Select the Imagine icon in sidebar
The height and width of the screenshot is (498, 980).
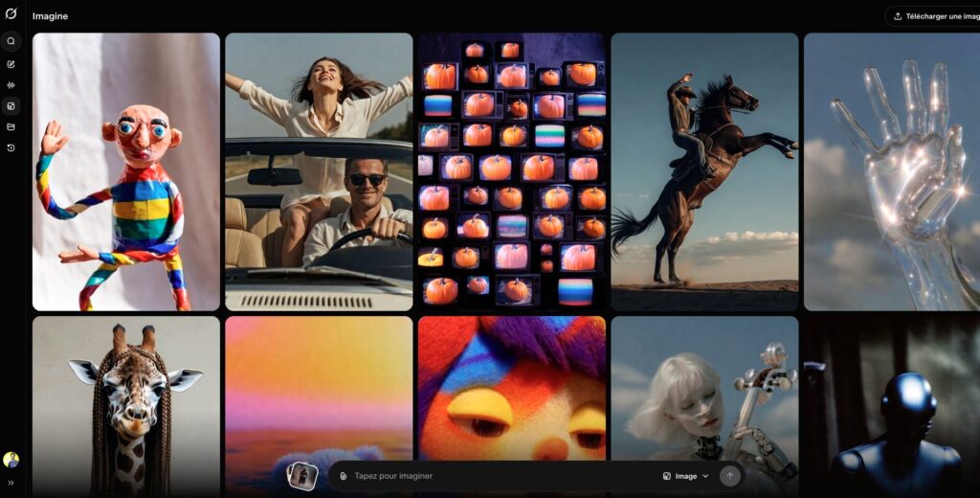[11, 106]
